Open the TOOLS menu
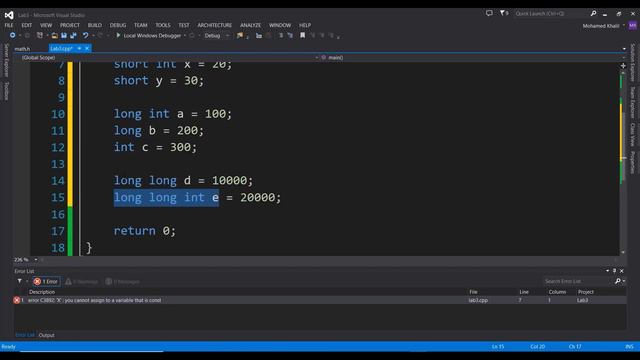 pyautogui.click(x=163, y=25)
